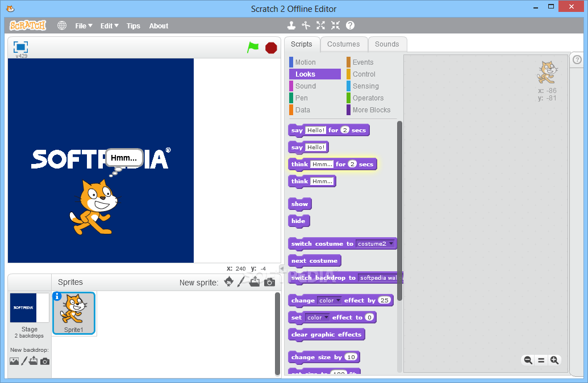Create new sprite from camera
Viewport: 588px width, 383px height.
[269, 283]
